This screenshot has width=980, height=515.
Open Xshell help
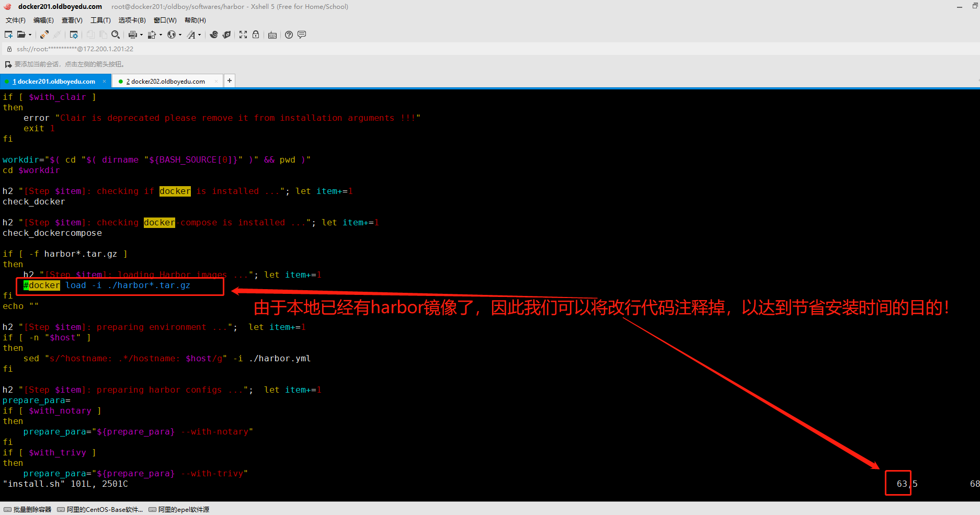(x=289, y=35)
